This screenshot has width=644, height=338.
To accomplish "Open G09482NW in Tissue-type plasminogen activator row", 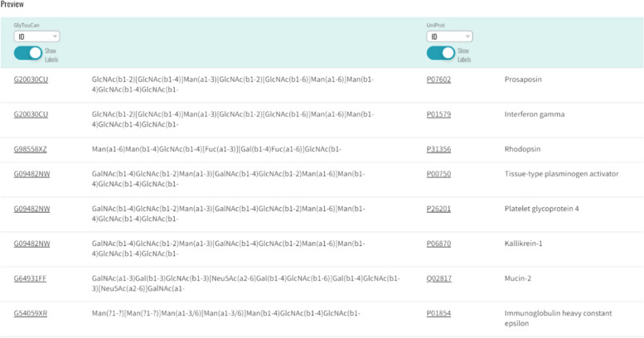I will coord(31,174).
